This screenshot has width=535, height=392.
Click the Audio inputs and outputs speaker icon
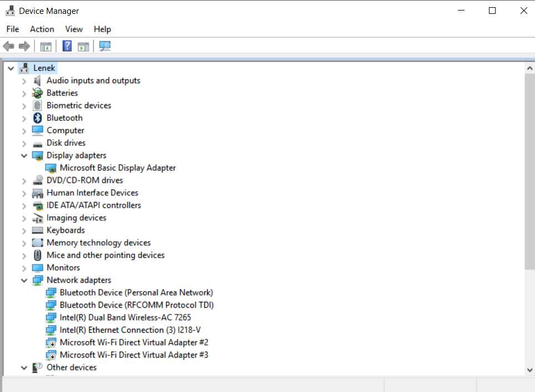(38, 81)
